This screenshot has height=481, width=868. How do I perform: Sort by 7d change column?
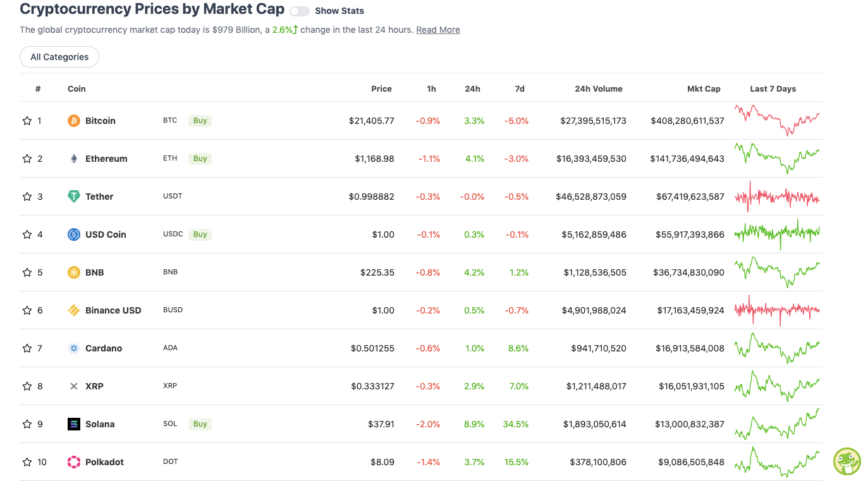point(520,89)
